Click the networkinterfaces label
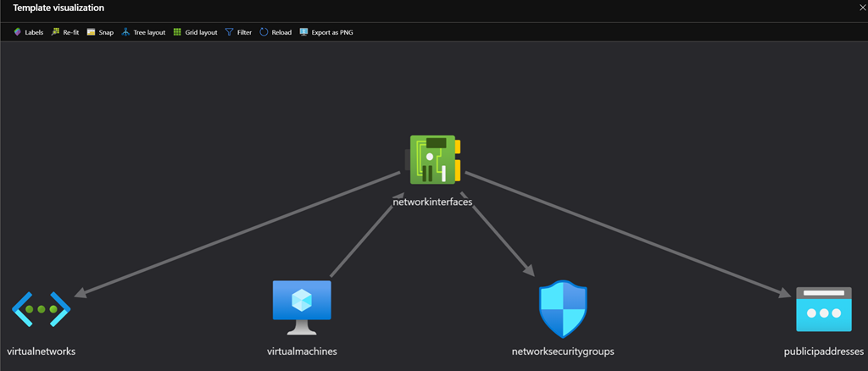This screenshot has width=868, height=371. 432,202
